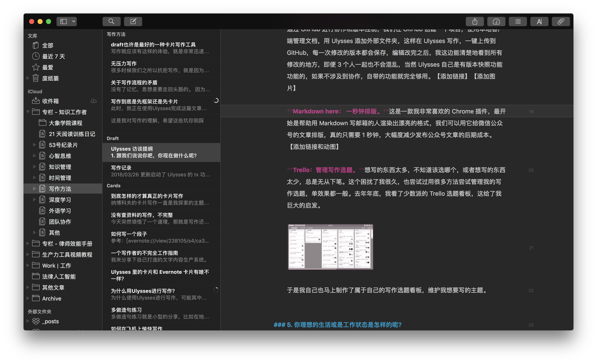The width and height of the screenshot is (597, 364).
Task: Select the 大象学院课程 folder
Action: [x=63, y=123]
